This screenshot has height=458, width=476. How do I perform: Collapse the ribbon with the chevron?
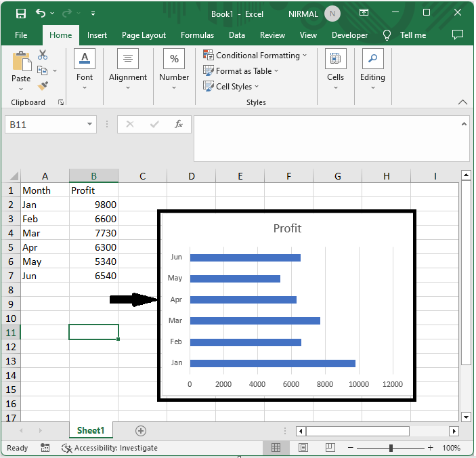click(x=462, y=102)
